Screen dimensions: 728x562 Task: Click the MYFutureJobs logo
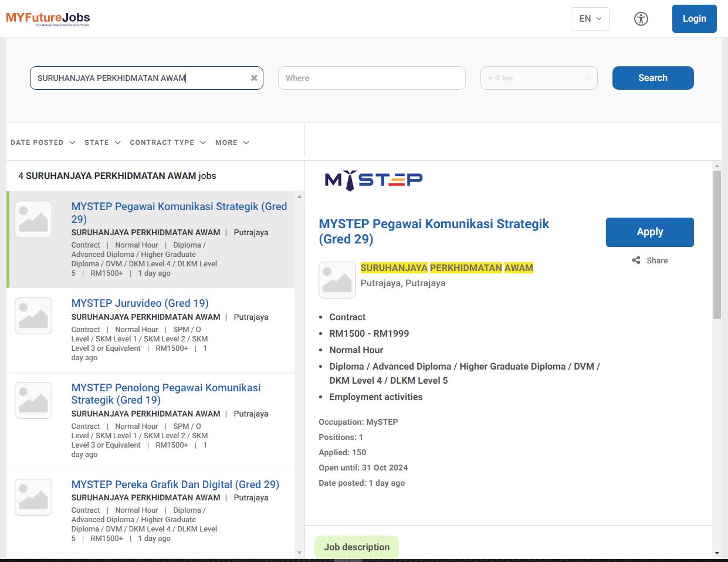pyautogui.click(x=48, y=19)
